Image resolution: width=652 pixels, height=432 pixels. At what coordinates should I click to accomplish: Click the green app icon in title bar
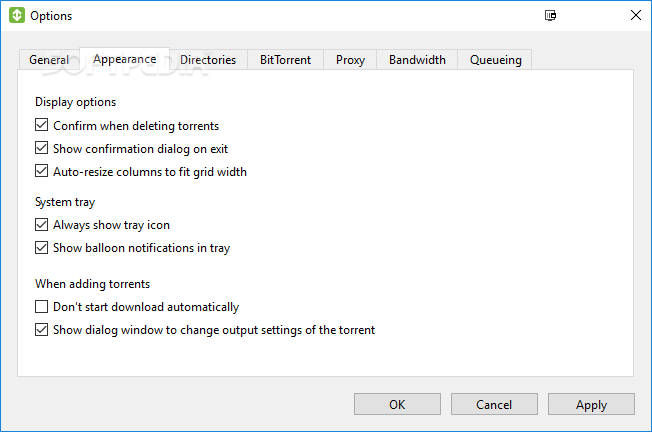17,15
